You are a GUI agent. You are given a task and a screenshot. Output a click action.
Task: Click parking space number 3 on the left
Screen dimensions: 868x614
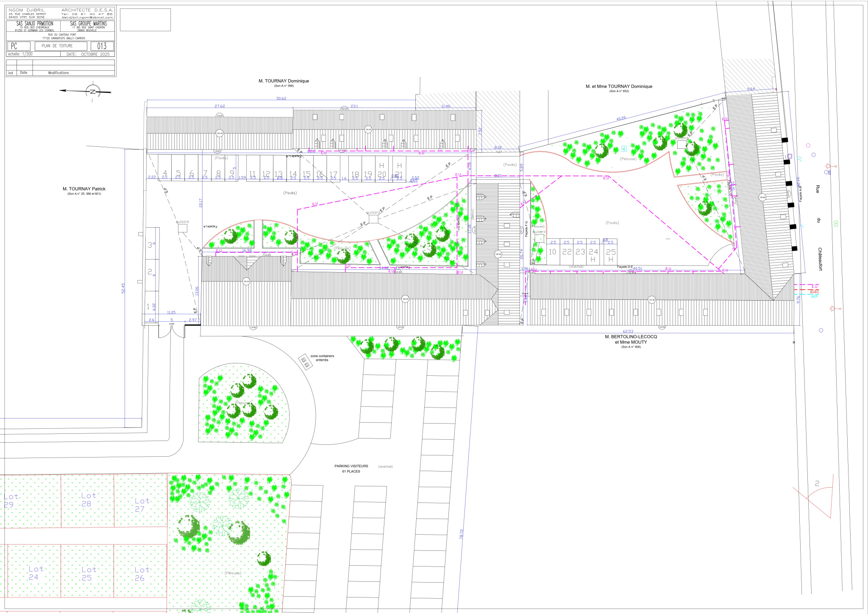(x=150, y=245)
